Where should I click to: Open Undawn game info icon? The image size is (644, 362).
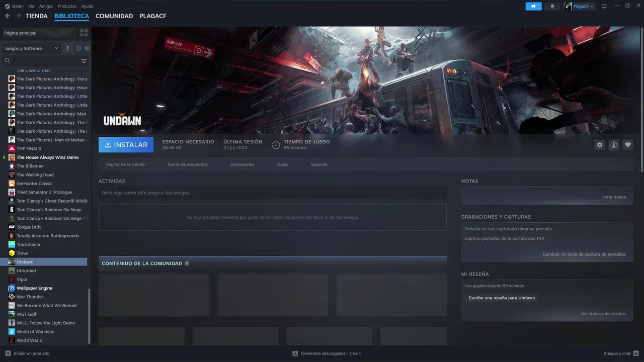pyautogui.click(x=614, y=145)
